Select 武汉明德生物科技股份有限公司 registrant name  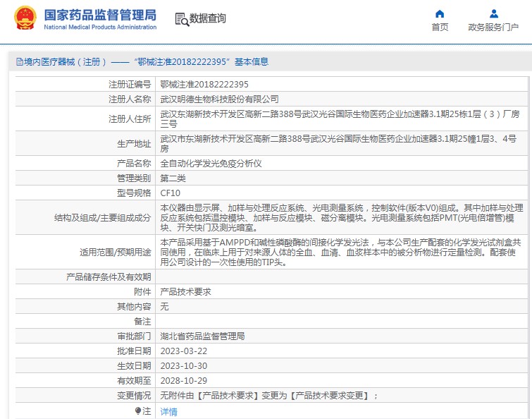click(219, 99)
